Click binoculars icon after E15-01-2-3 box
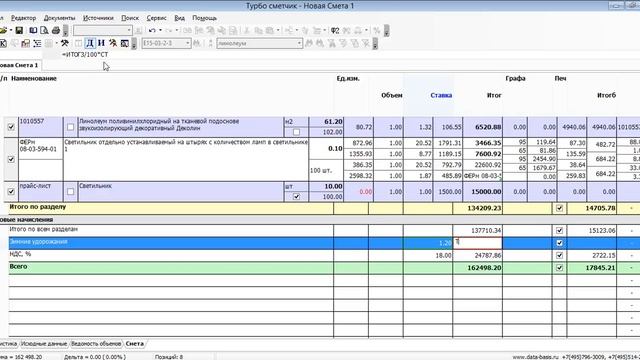 pyautogui.click(x=197, y=43)
